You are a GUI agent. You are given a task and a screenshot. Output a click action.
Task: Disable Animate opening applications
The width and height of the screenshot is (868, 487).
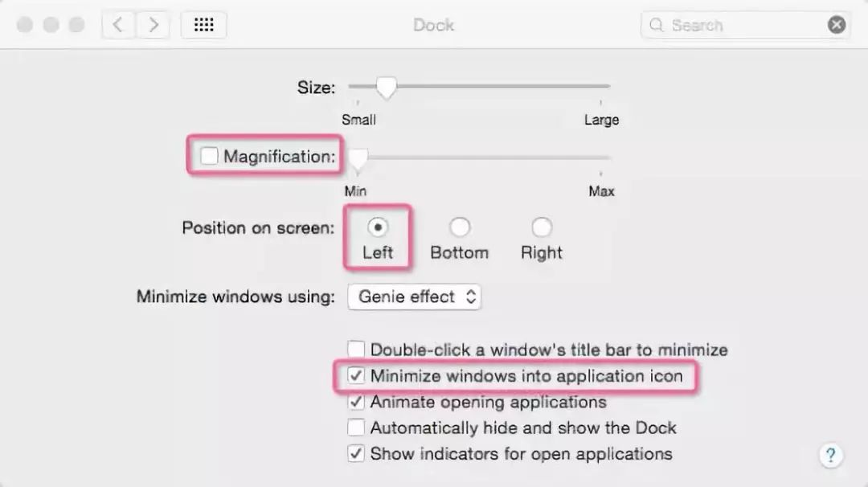tap(356, 401)
